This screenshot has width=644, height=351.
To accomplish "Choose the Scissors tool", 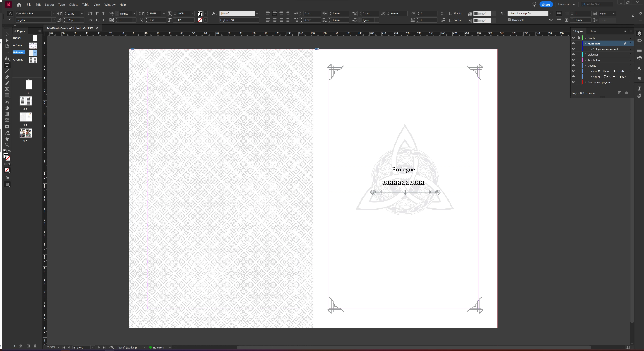I will click(x=7, y=102).
